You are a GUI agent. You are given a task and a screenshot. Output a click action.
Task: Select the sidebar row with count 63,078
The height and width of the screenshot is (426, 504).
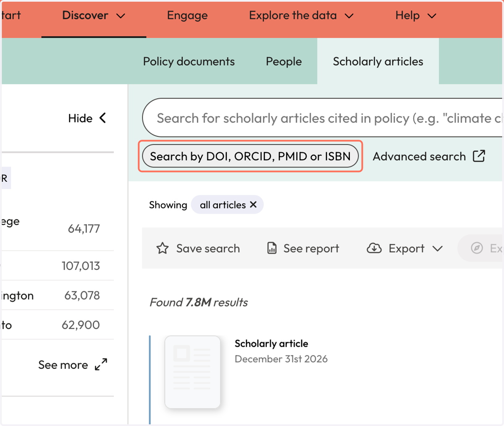point(58,295)
